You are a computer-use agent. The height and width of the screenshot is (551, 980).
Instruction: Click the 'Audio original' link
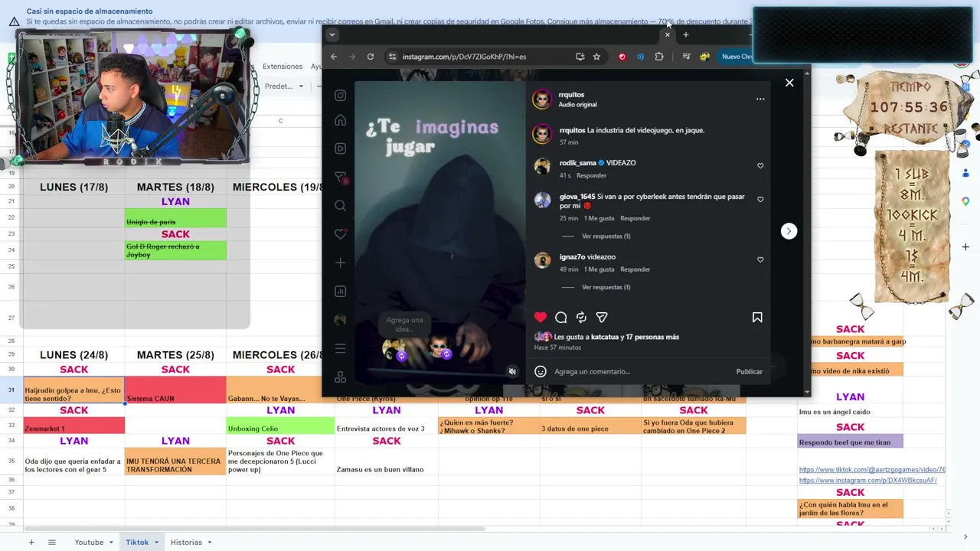pos(577,105)
